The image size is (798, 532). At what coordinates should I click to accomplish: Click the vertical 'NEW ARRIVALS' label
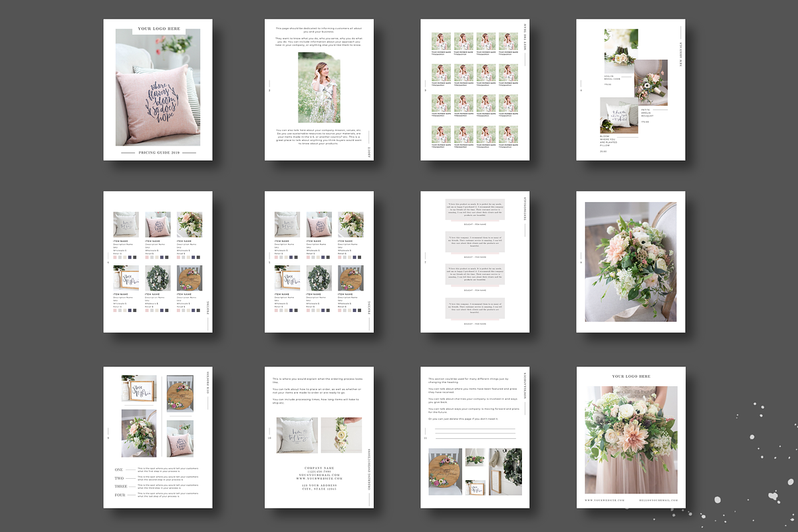click(681, 55)
